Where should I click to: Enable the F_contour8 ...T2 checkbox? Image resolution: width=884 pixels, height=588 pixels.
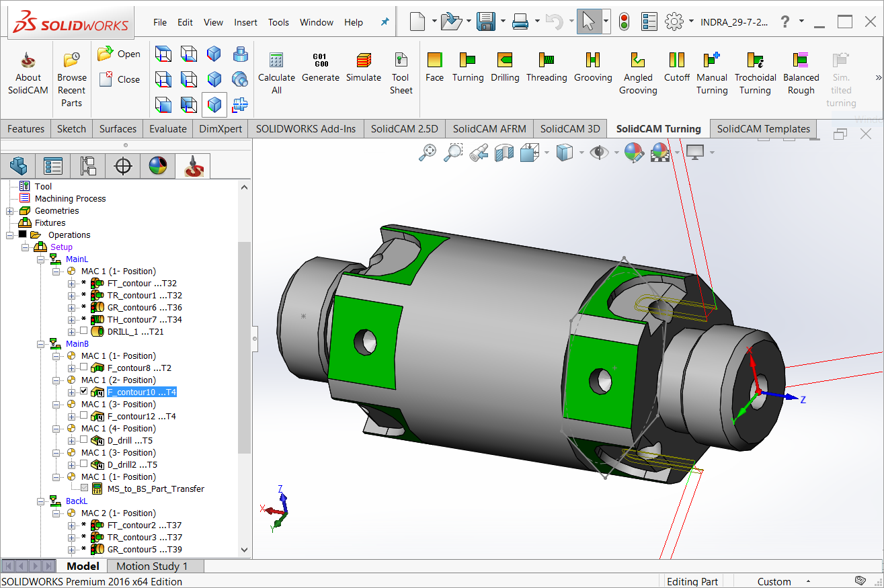click(x=83, y=367)
